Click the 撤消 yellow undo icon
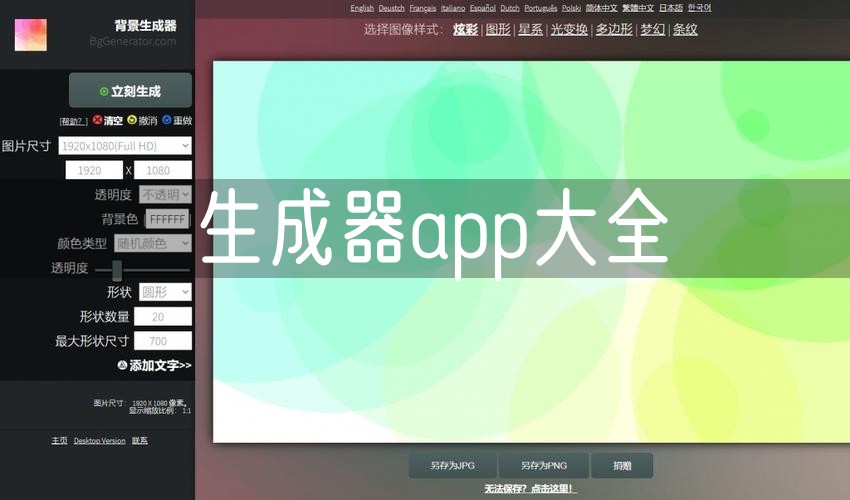This screenshot has height=500, width=850. click(132, 120)
